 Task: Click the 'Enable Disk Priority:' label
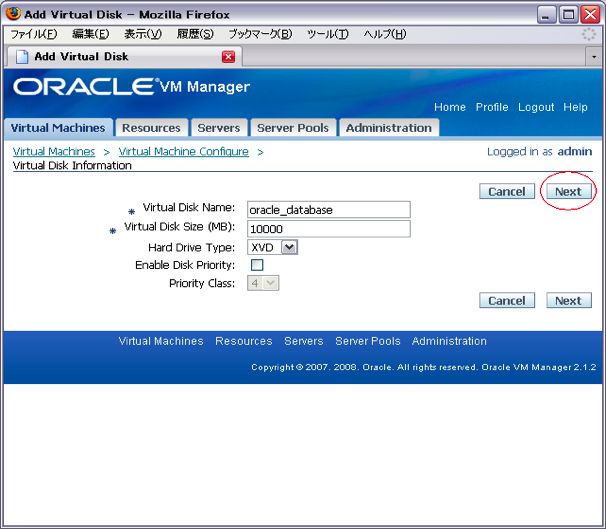pyautogui.click(x=185, y=265)
